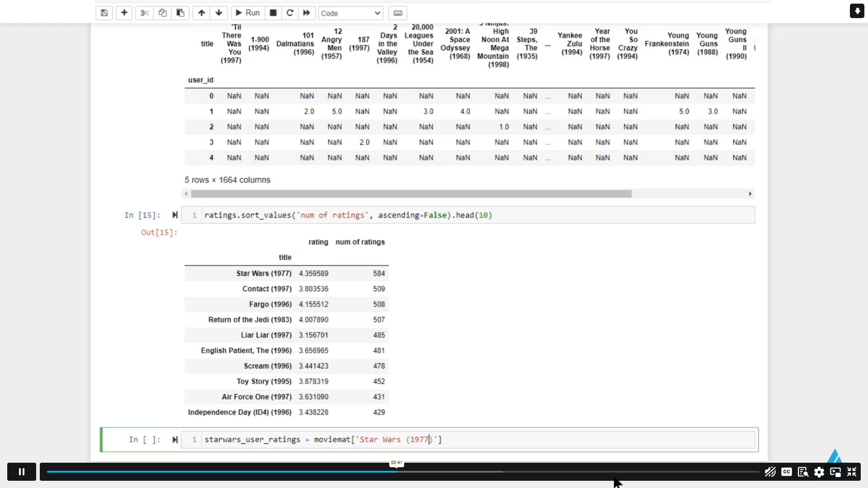Enable picture-in-picture mode
Image resolution: width=868 pixels, height=488 pixels.
pos(835,472)
